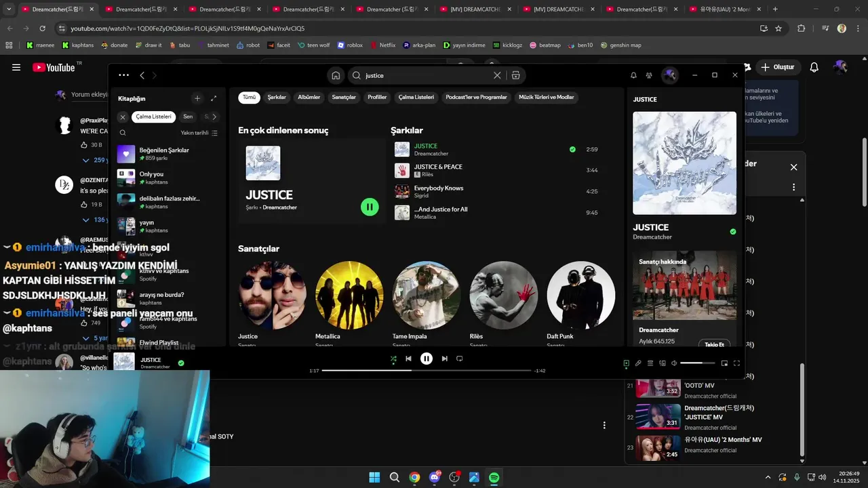This screenshot has width=868, height=488.
Task: Open Tame Impala artist card
Action: [427, 304]
